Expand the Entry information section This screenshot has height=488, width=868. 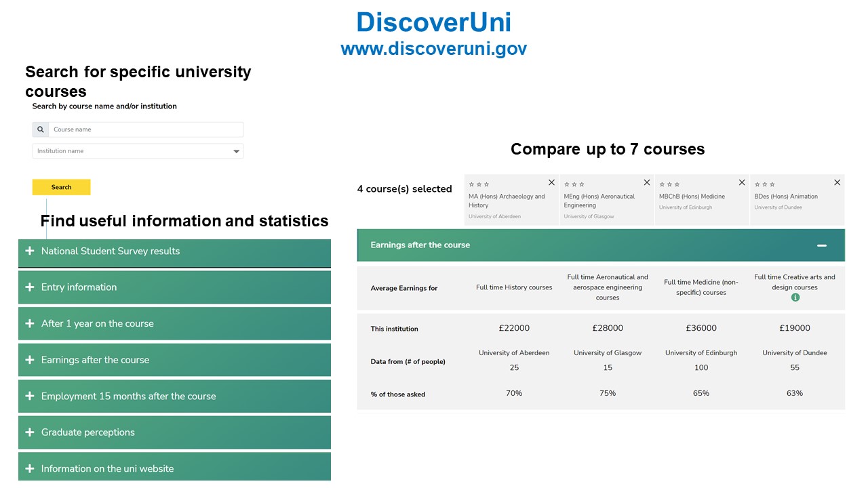click(174, 287)
